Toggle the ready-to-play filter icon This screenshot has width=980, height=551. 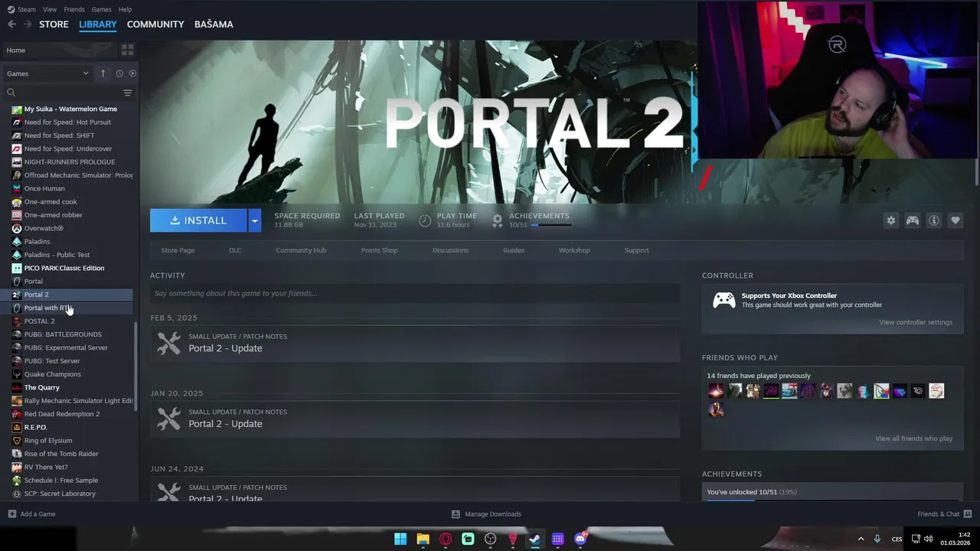tap(132, 73)
